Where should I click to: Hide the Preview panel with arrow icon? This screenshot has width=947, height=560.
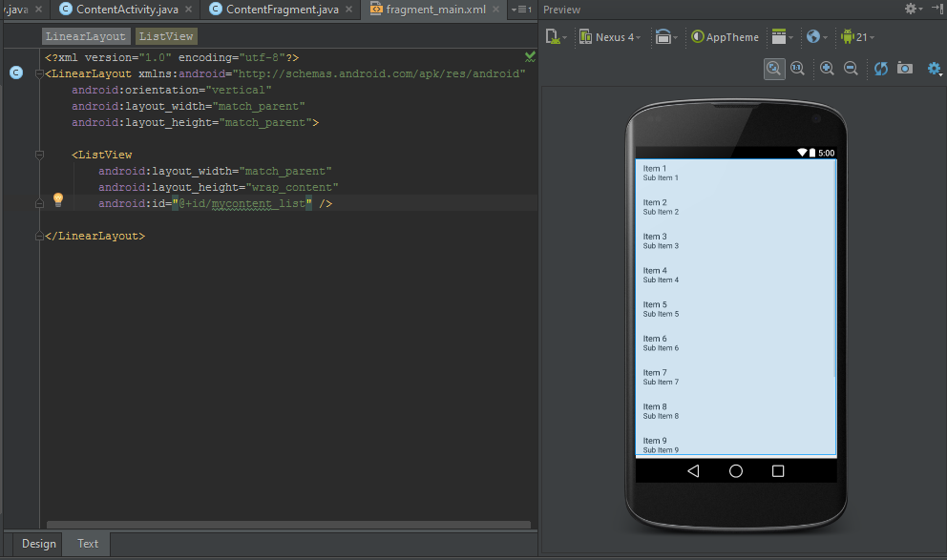pos(937,8)
